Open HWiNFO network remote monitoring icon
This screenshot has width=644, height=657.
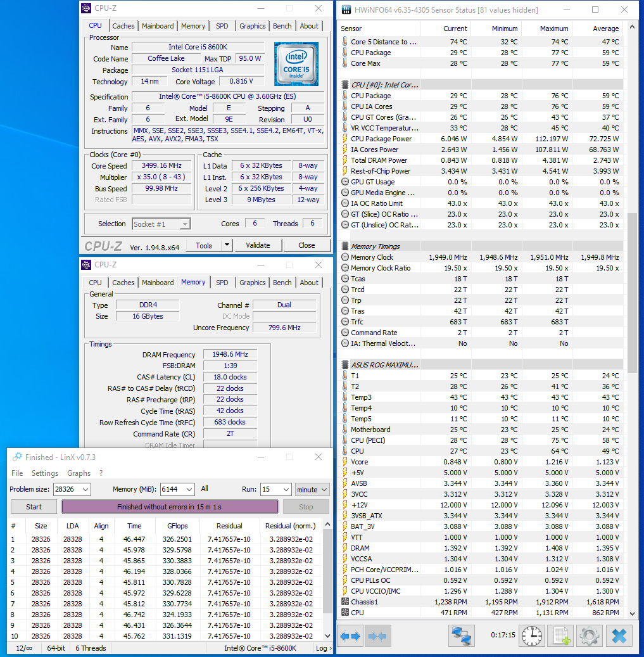pyautogui.click(x=461, y=636)
